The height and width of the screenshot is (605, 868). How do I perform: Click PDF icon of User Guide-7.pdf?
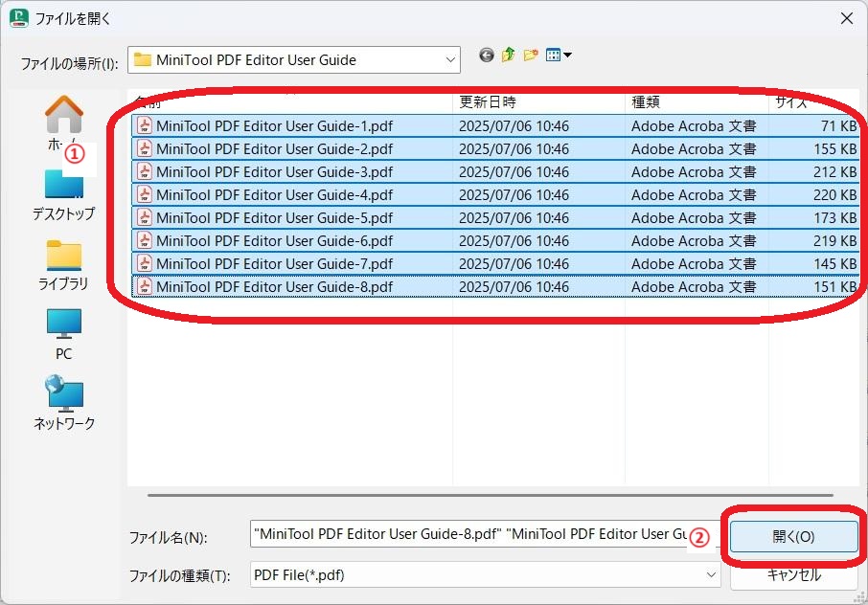pos(145,263)
